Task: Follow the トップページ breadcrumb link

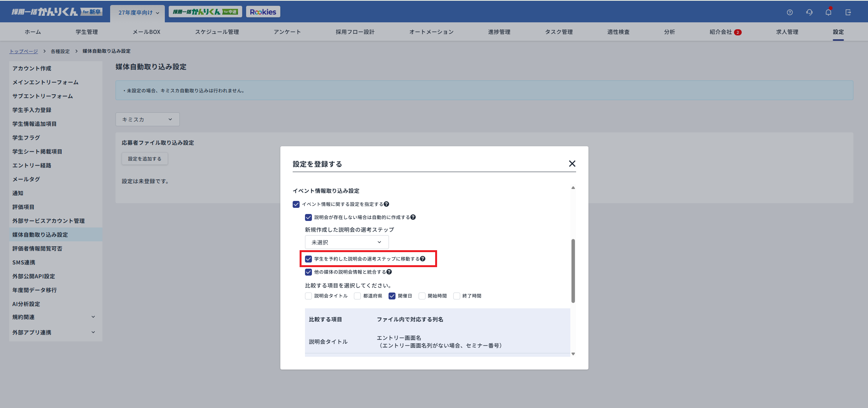Action: click(23, 51)
